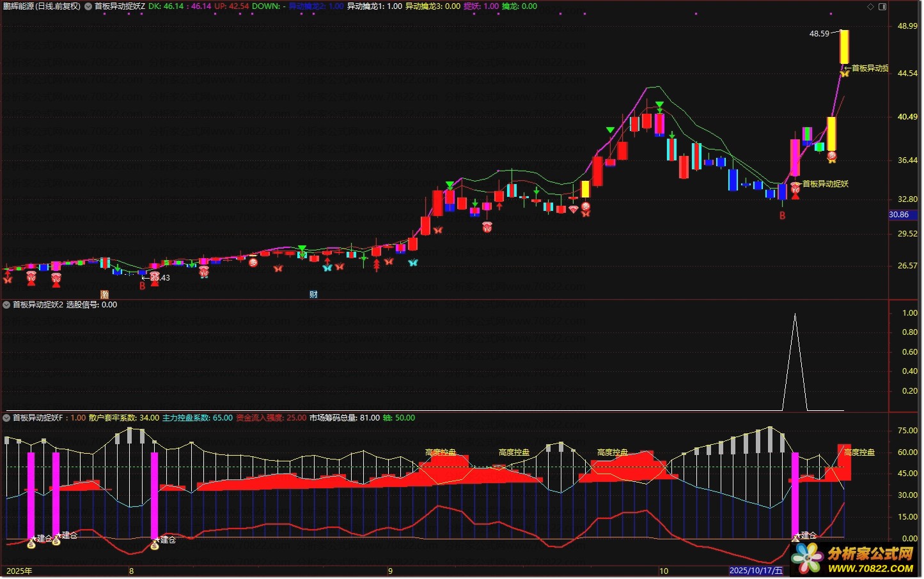Click the 捉妖: 1.00 readout
Viewport: 924px width, 579px height.
point(482,6)
